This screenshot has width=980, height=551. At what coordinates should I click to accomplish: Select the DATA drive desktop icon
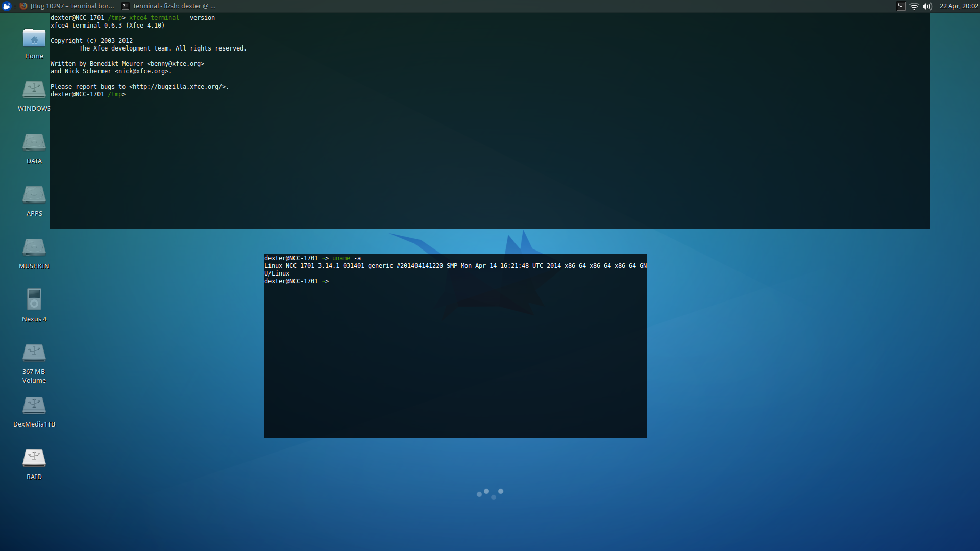34,143
